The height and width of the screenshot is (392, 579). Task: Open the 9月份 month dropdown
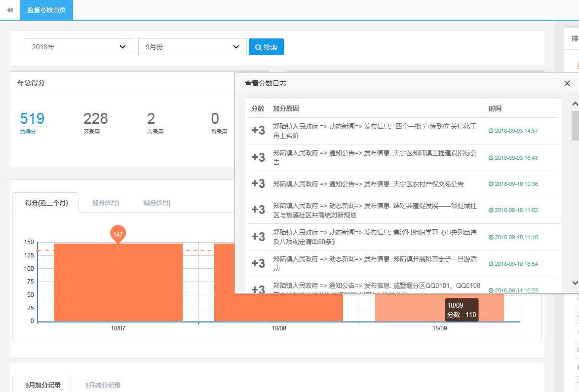[192, 47]
